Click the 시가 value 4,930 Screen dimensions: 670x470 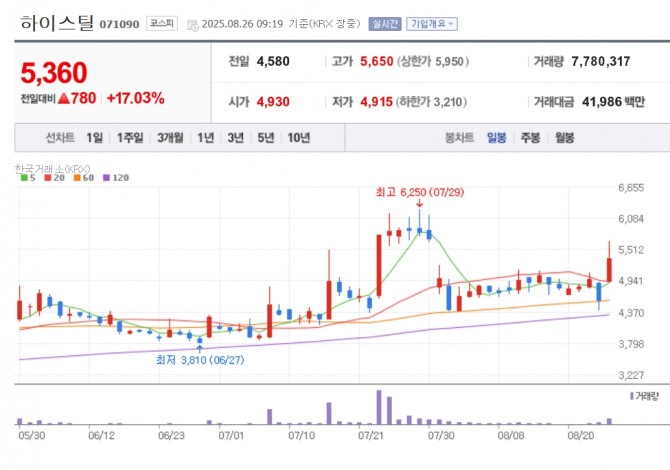tap(273, 102)
